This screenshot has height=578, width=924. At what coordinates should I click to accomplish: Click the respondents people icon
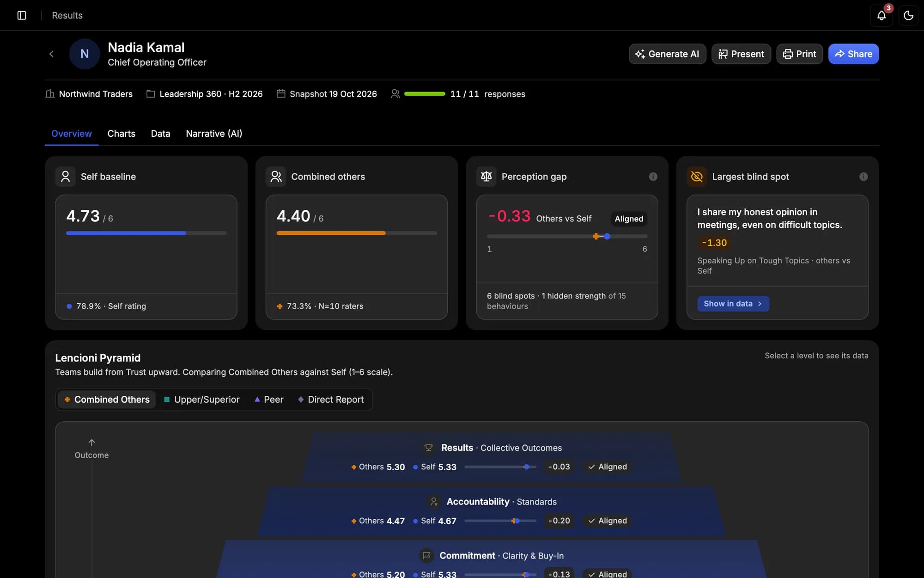point(395,94)
